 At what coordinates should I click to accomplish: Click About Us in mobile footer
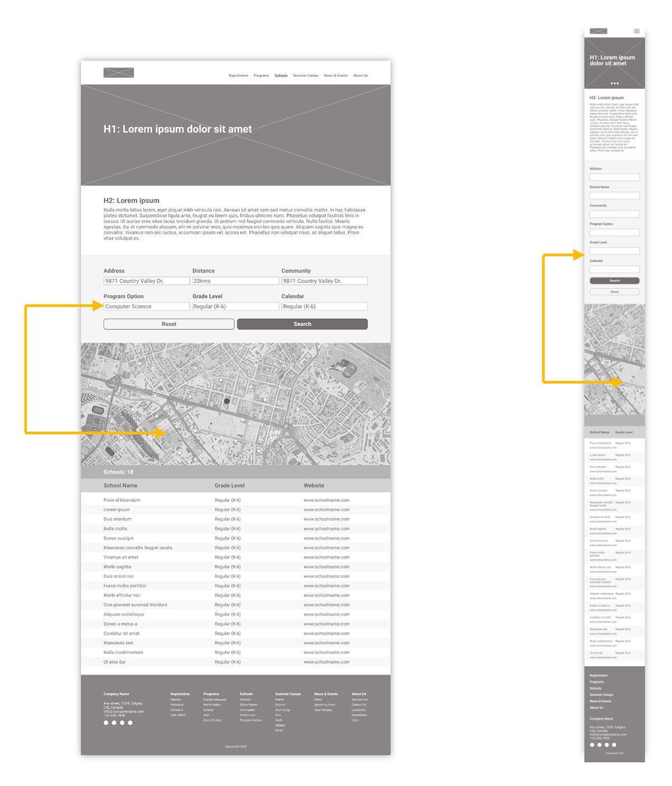tap(596, 708)
